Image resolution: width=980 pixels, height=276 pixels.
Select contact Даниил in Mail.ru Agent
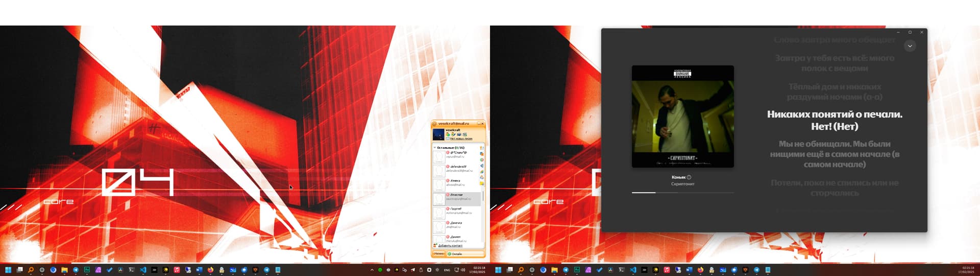click(x=457, y=238)
